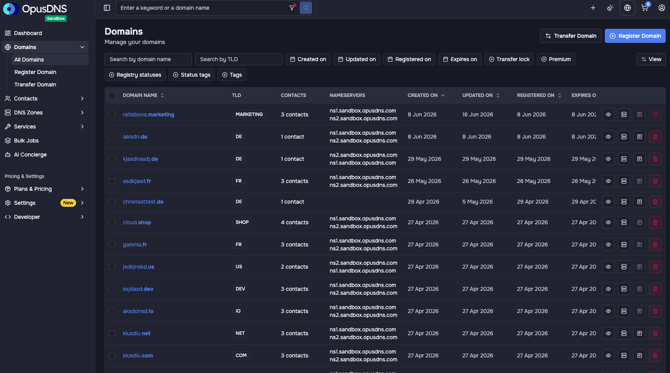Viewport: 670px width, 373px height.
Task: Select the asdkjasd.fr row checkbox
Action: tap(112, 181)
